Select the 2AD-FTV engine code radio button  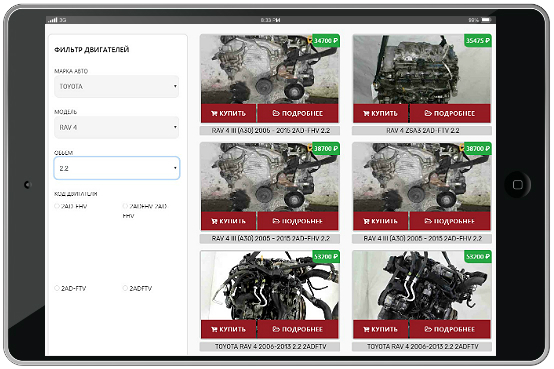point(57,288)
